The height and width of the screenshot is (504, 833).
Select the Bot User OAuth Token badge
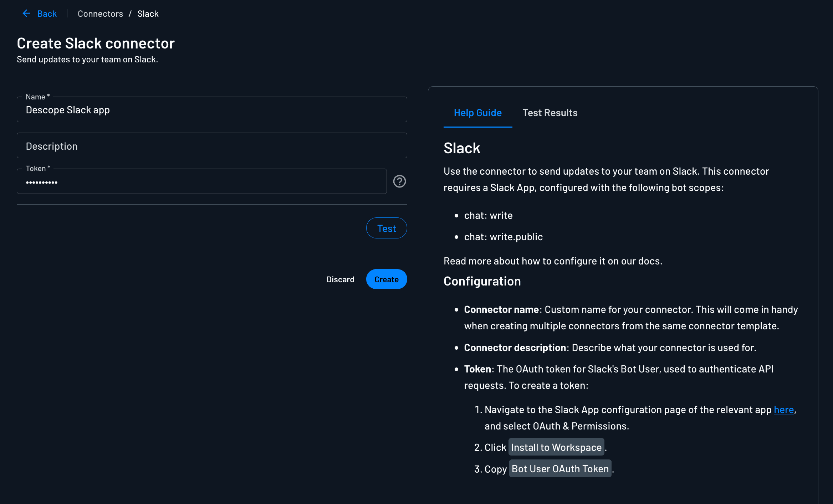(x=560, y=469)
